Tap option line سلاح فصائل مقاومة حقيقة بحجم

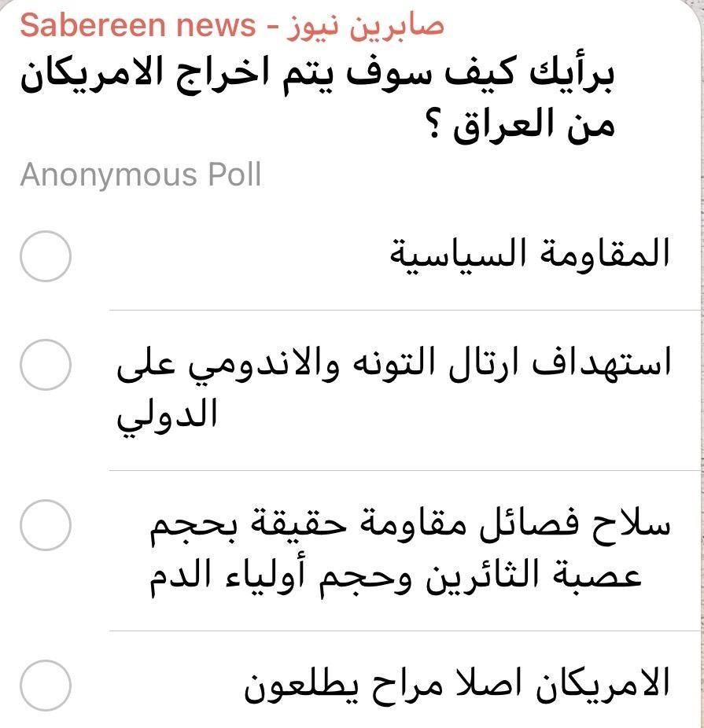[411, 526]
